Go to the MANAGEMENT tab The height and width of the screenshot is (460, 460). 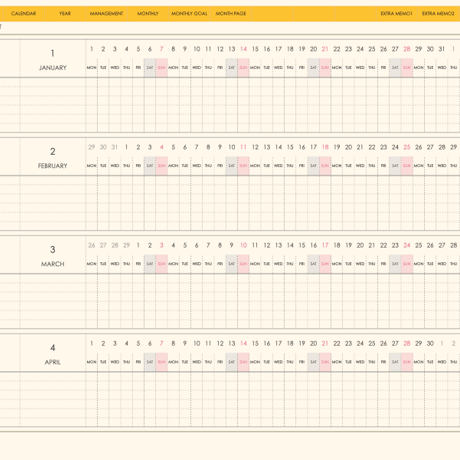pyautogui.click(x=106, y=14)
